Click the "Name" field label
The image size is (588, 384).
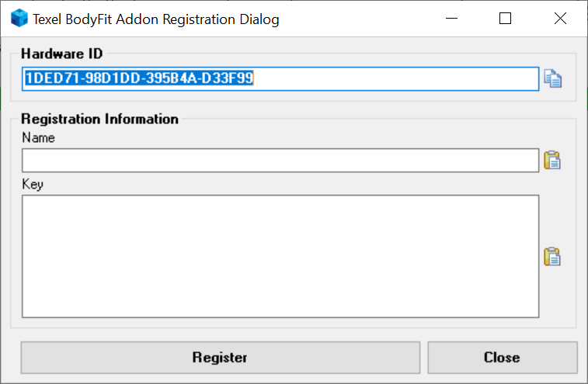click(x=38, y=137)
